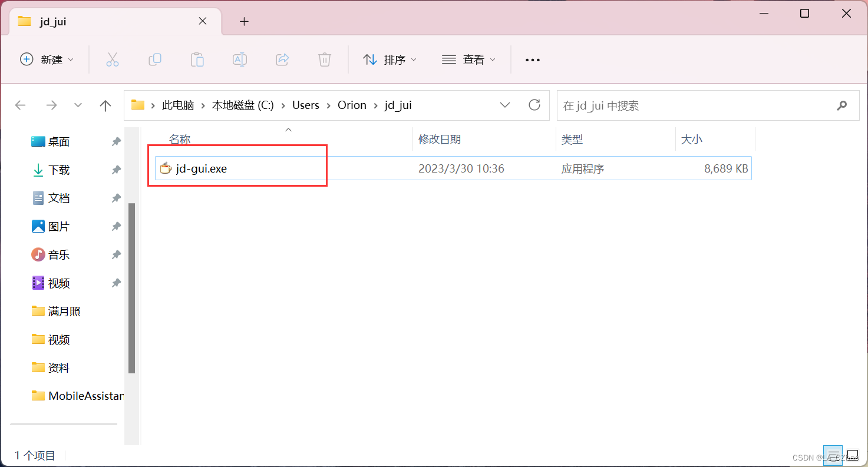Image resolution: width=868 pixels, height=467 pixels.
Task: Switch to details view icon in status bar
Action: click(834, 456)
